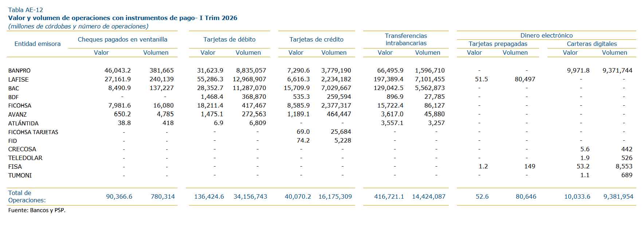The width and height of the screenshot is (644, 226).
Task: Click total digital wallets volume 9,381,954
Action: tap(618, 196)
